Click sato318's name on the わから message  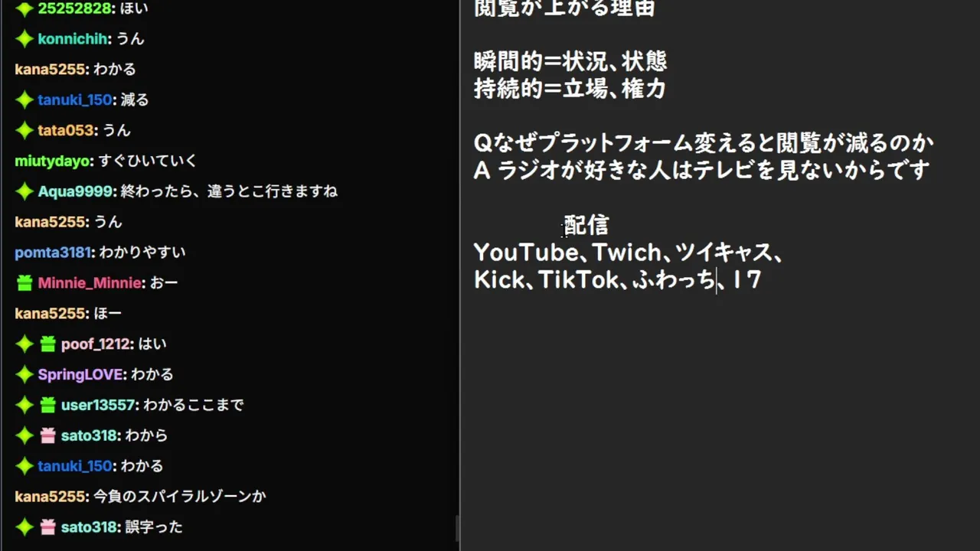coord(88,435)
